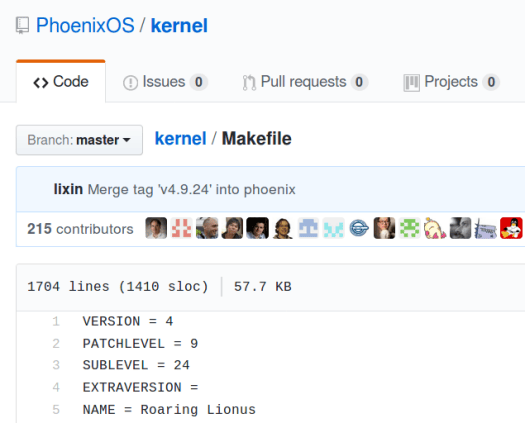525x423 pixels.
Task: Click the kernel breadcrumb link before Makefile
Action: [x=180, y=139]
